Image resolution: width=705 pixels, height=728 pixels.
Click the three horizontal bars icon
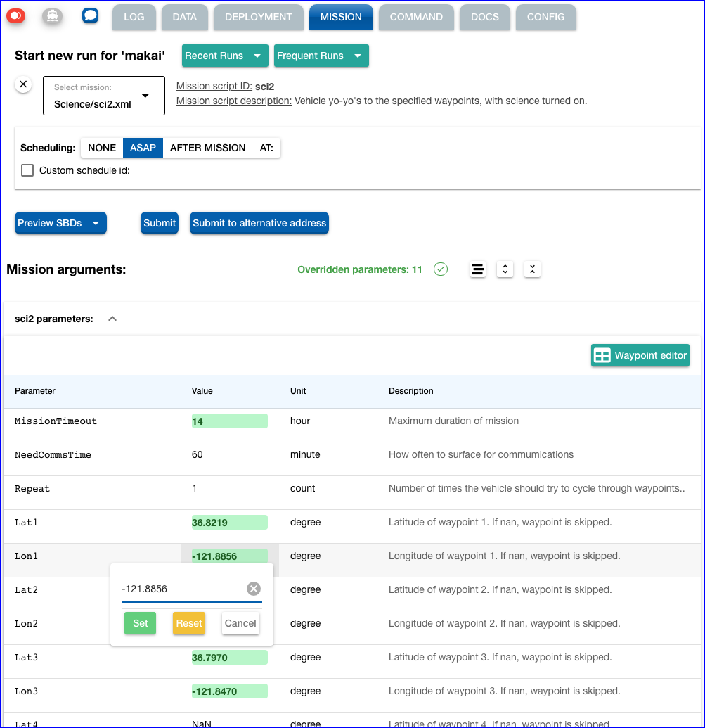(478, 269)
